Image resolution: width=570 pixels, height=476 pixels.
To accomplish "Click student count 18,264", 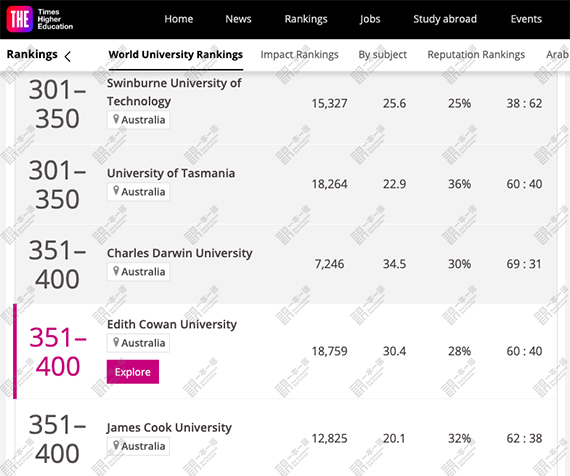I will (329, 184).
